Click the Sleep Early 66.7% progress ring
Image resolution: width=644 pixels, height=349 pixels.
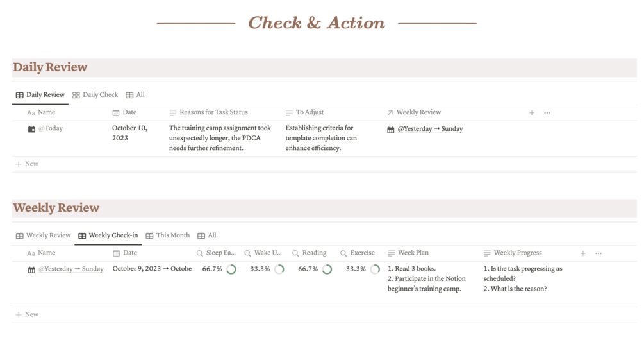[x=231, y=269]
